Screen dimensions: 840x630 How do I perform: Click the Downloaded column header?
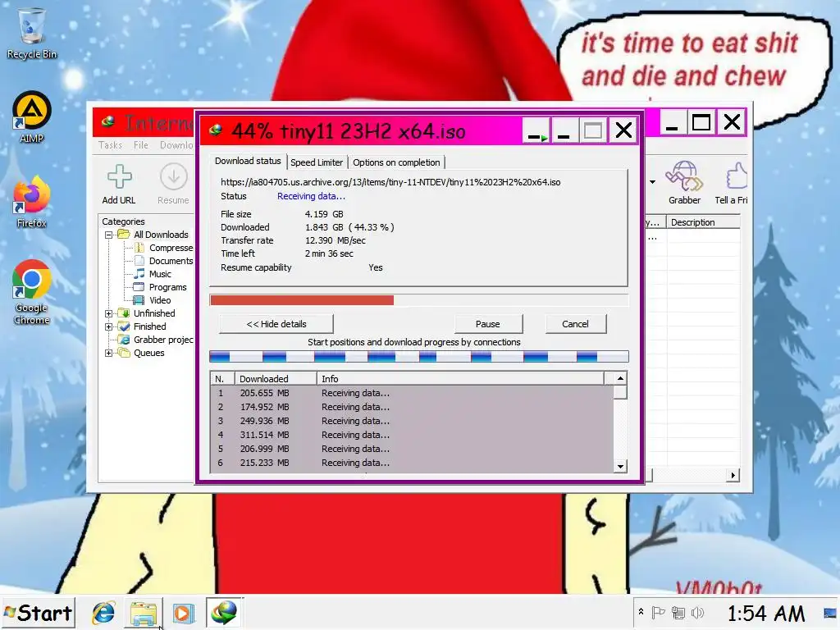pos(276,379)
